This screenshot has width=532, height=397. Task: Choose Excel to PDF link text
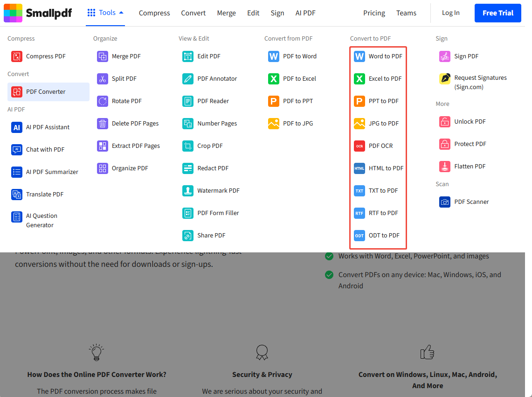[385, 79]
